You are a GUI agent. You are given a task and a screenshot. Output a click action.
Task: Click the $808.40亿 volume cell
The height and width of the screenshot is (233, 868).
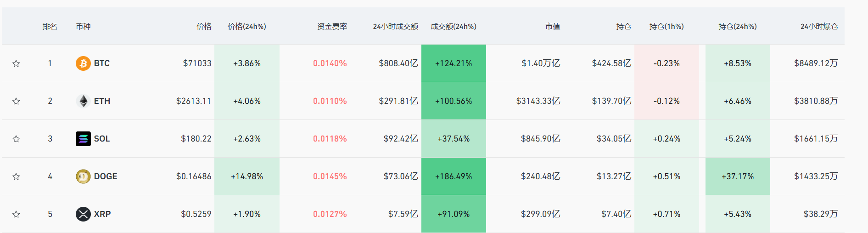(x=398, y=63)
